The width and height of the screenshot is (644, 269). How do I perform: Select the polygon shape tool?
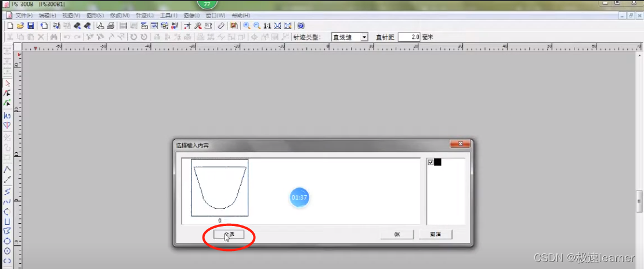[7, 231]
